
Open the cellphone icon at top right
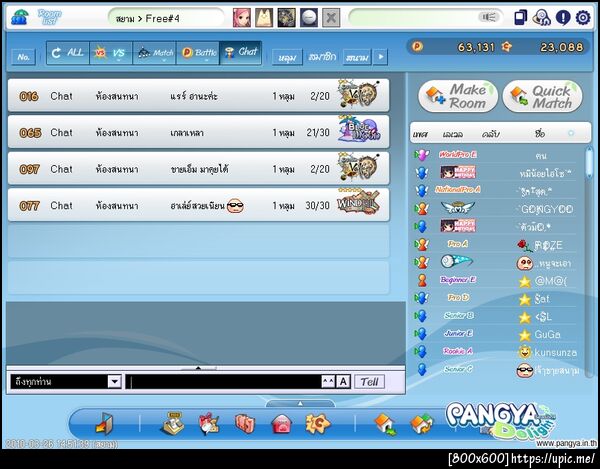point(520,18)
